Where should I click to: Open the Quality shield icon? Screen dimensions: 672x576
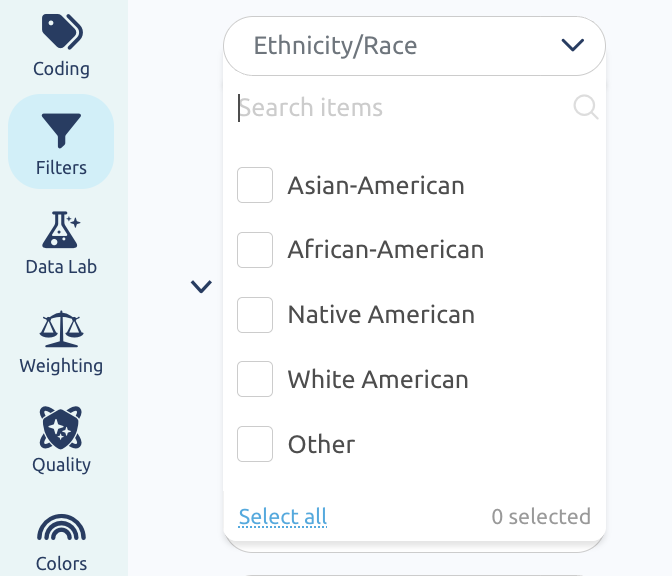pos(61,428)
